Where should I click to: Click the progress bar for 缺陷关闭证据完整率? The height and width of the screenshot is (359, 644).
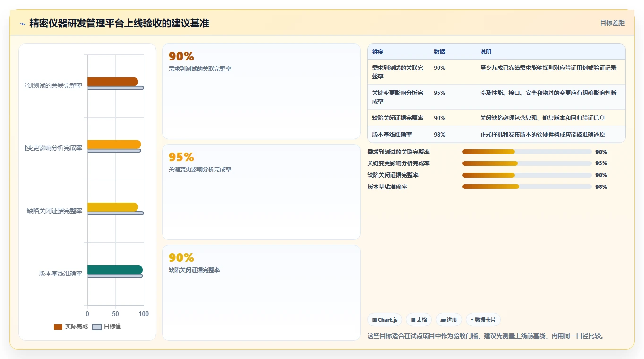[x=527, y=175]
